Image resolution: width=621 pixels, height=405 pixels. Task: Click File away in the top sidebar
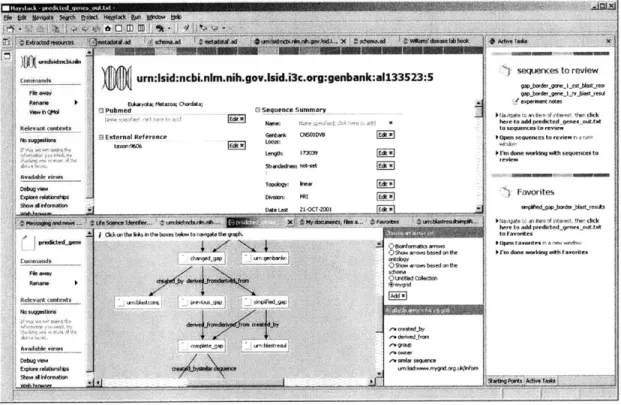[x=40, y=93]
